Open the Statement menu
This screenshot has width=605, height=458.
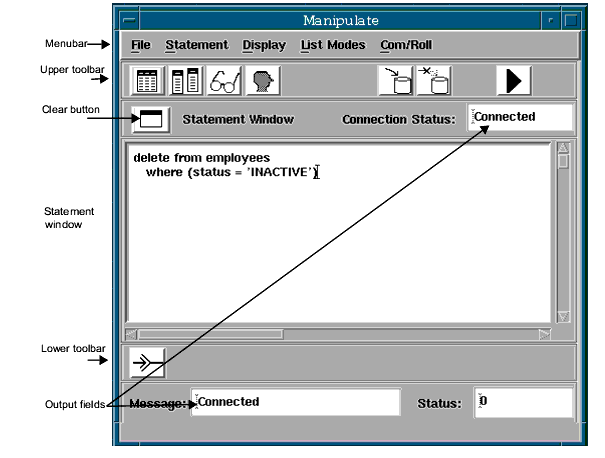pyautogui.click(x=196, y=45)
